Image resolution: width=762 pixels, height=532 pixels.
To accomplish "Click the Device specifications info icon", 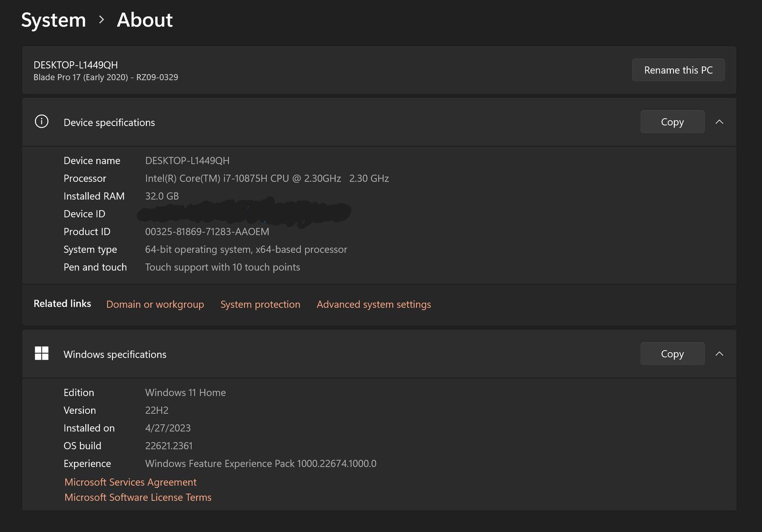I will 41,121.
